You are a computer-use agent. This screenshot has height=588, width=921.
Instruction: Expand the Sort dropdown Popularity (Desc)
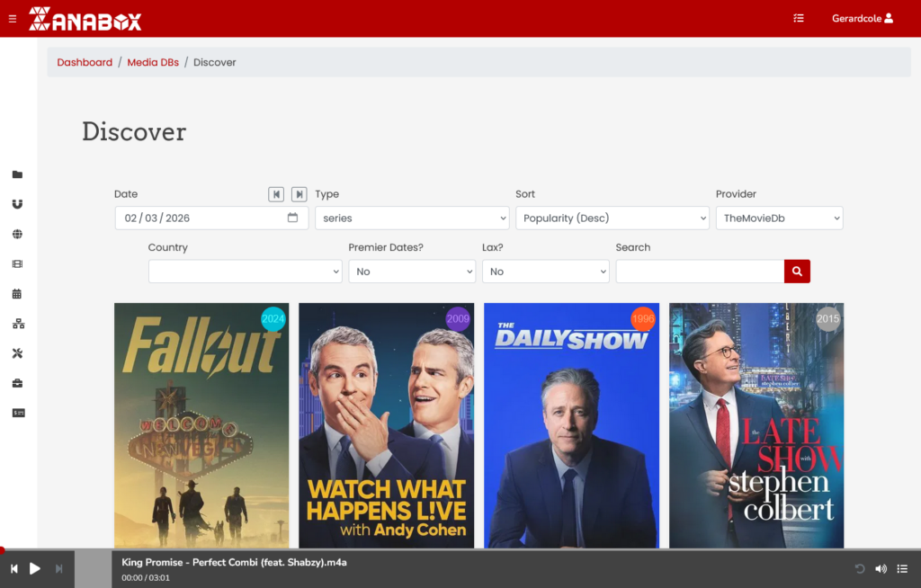click(612, 218)
